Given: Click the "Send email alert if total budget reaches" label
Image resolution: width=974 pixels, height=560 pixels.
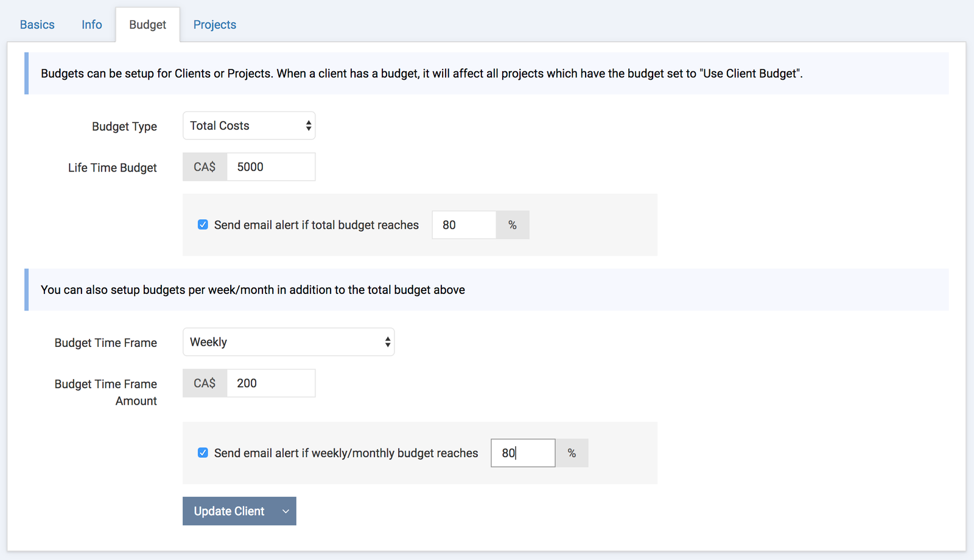Looking at the screenshot, I should [x=317, y=225].
